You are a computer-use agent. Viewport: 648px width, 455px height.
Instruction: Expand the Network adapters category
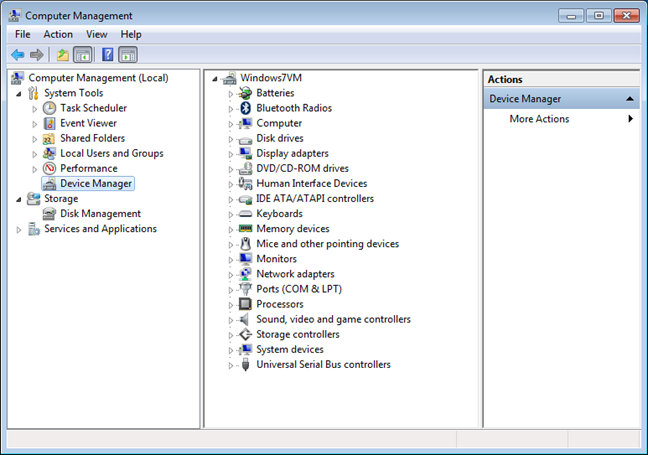coord(231,274)
